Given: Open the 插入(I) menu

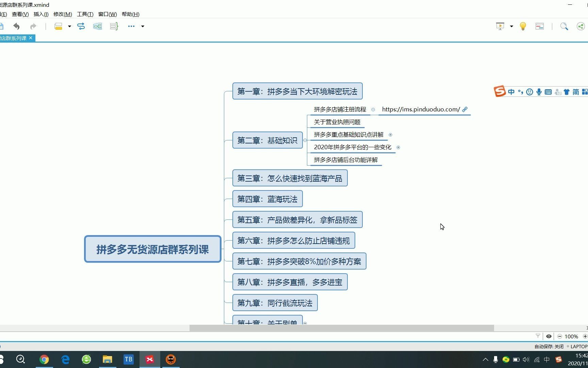Looking at the screenshot, I should [41, 14].
